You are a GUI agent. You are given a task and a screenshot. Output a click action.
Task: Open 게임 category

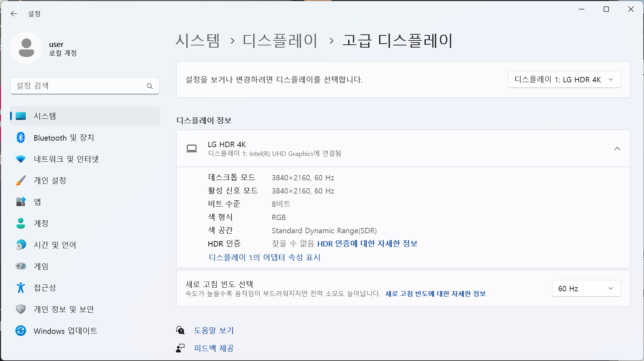pyautogui.click(x=85, y=266)
